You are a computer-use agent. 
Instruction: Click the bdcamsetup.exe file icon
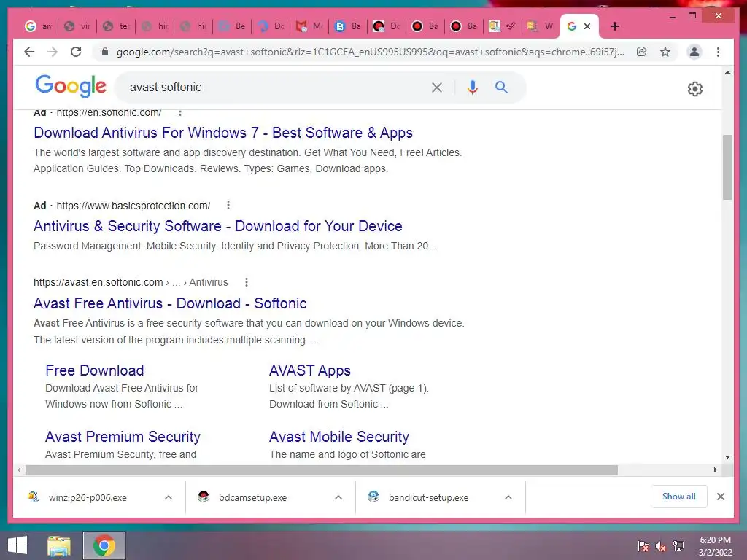click(204, 497)
